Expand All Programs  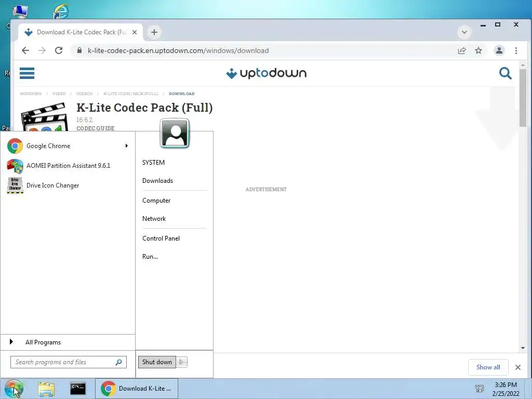[43, 342]
